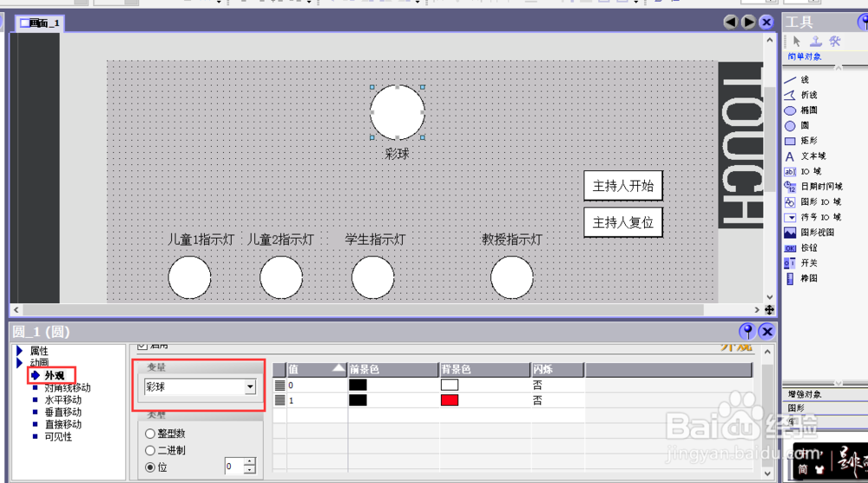868x483 pixels.
Task: Go to next screen tab with right arrow
Action: point(748,23)
